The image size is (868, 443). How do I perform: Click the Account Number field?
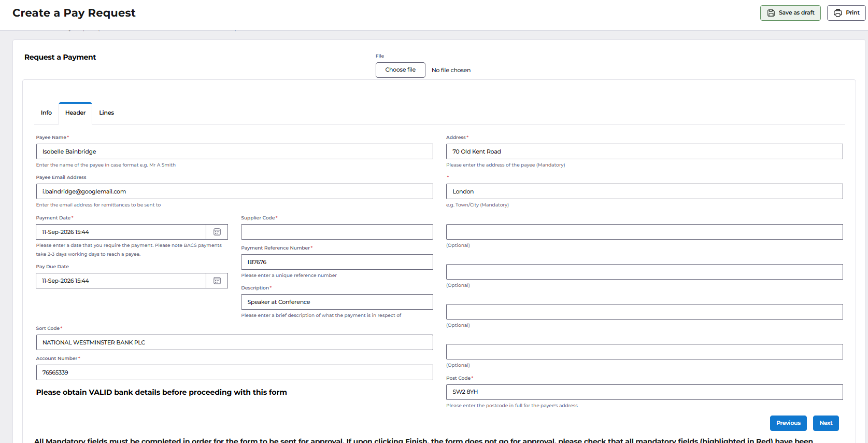click(x=235, y=372)
